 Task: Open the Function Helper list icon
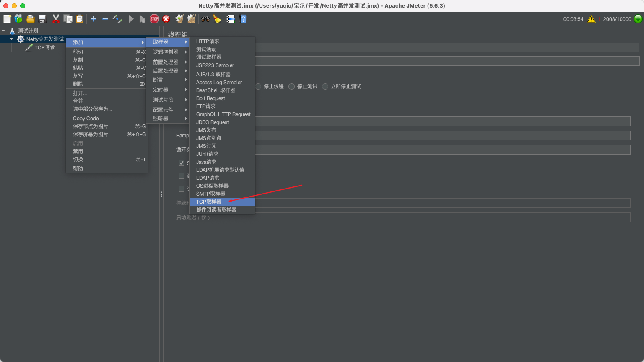pos(231,19)
